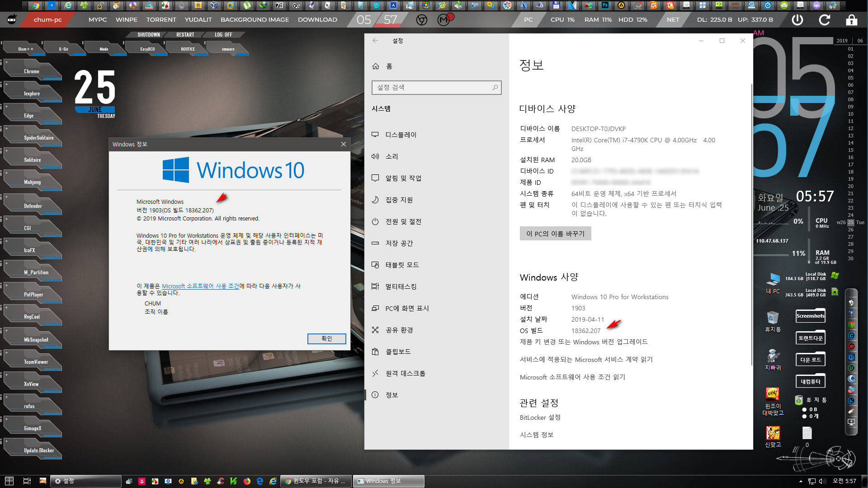This screenshot has height=488, width=868.
Task: Open Screenshots folder widget
Action: point(810,316)
